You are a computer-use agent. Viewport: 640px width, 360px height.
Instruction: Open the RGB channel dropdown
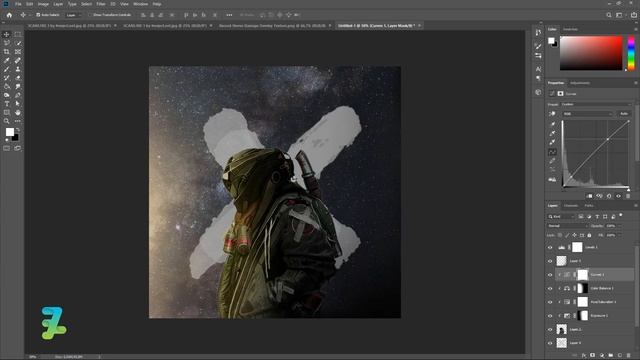click(x=587, y=113)
